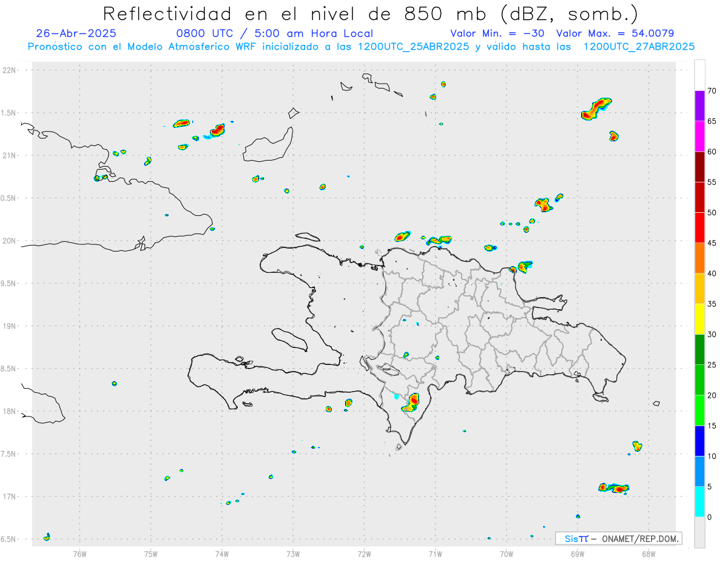Pick the yellow 30–35 dBZ colorbar segment
The image size is (728, 562).
pyautogui.click(x=699, y=319)
